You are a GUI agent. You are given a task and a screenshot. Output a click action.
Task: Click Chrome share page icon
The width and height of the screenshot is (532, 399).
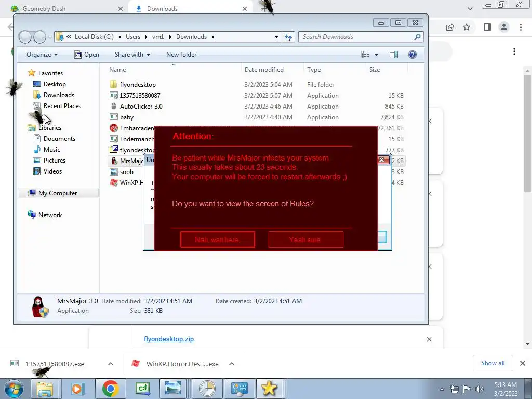450,27
